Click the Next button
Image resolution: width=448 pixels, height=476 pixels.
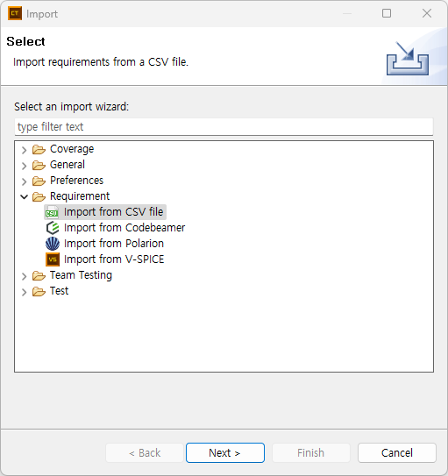tap(225, 452)
